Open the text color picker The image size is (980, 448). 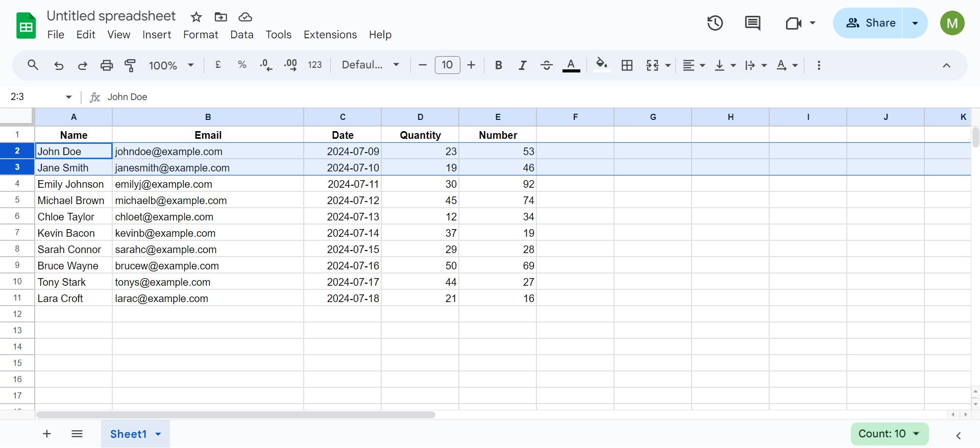click(571, 65)
